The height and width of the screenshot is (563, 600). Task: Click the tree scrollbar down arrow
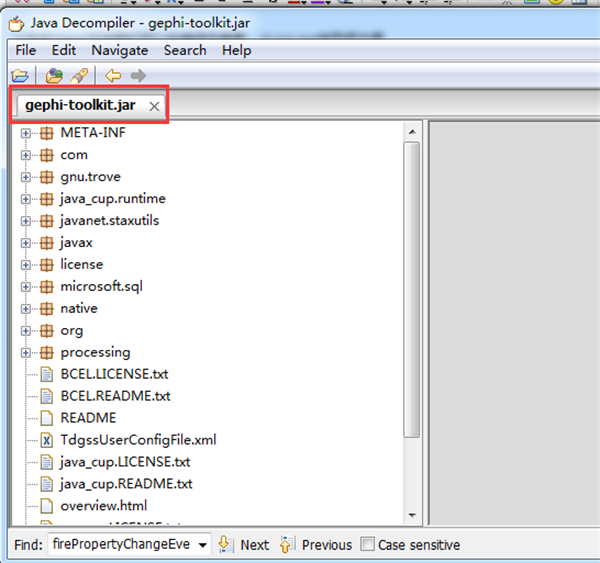pos(412,515)
